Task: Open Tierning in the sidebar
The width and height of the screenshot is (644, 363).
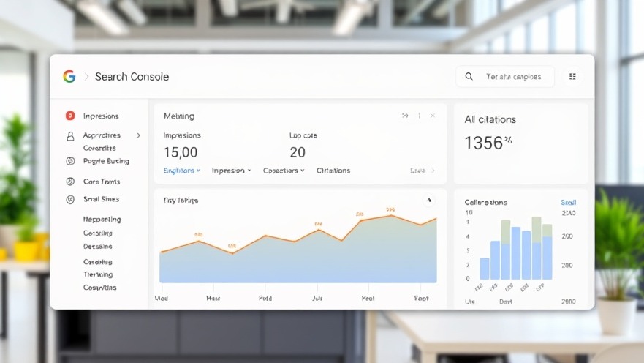Action: 98,274
